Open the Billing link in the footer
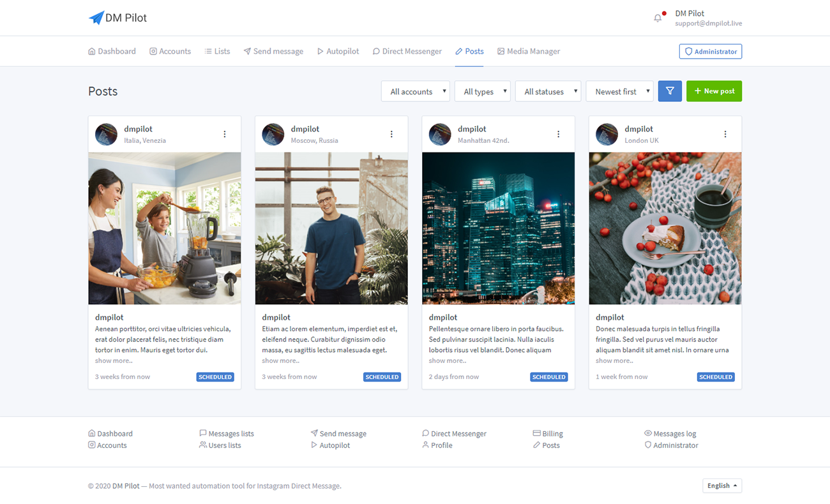 tap(548, 433)
